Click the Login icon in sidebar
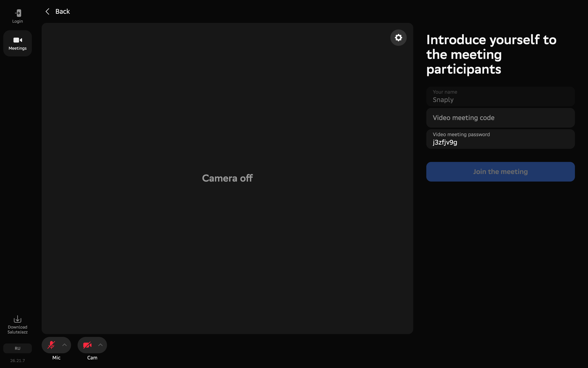The width and height of the screenshot is (588, 368). pos(18,13)
